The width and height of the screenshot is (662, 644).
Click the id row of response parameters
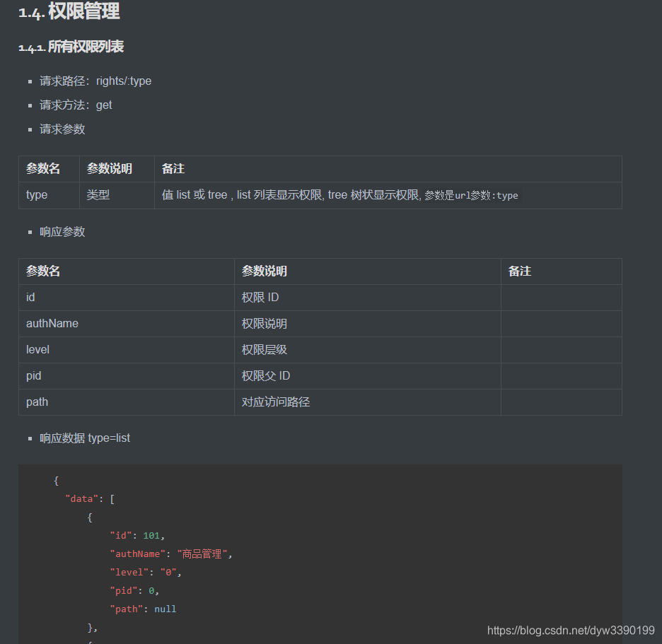coord(30,297)
